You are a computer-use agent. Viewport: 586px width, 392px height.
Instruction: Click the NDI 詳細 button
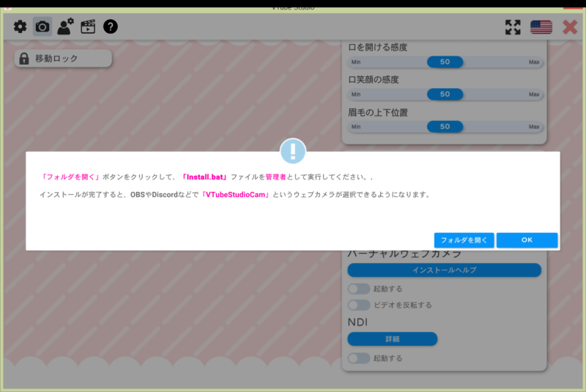tap(393, 339)
